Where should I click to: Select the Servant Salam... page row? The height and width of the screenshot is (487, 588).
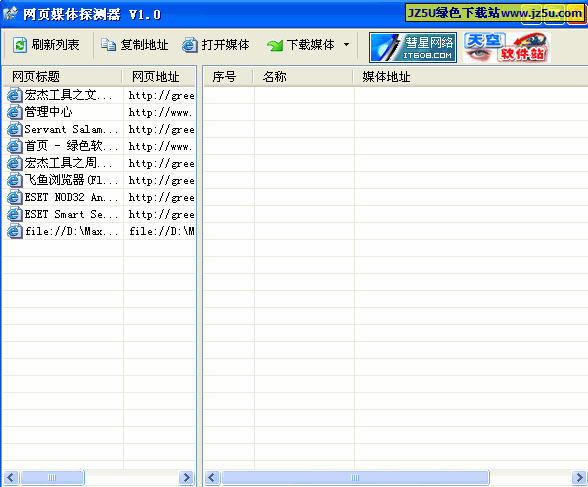click(99, 129)
